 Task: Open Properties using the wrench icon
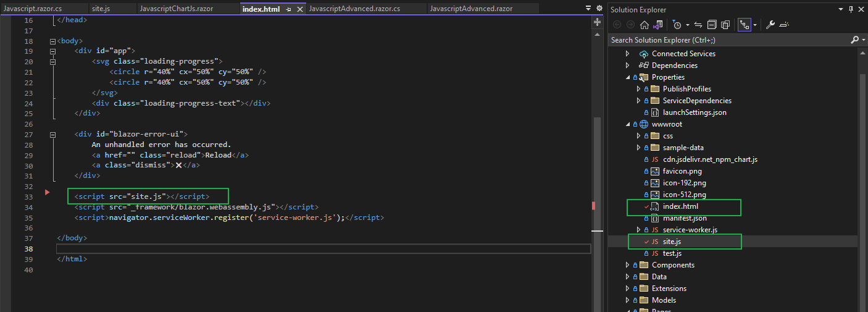770,25
